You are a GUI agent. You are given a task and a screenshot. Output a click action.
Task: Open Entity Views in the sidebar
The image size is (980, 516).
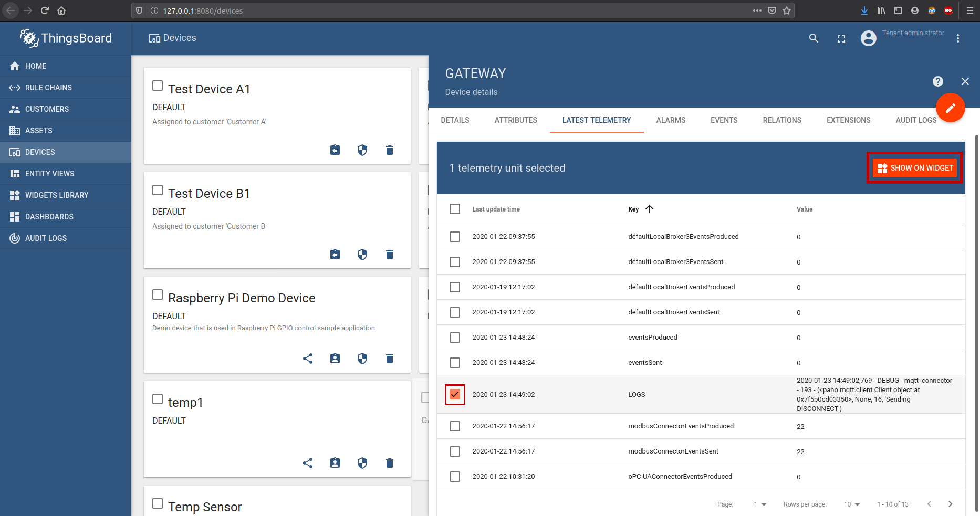click(x=65, y=174)
